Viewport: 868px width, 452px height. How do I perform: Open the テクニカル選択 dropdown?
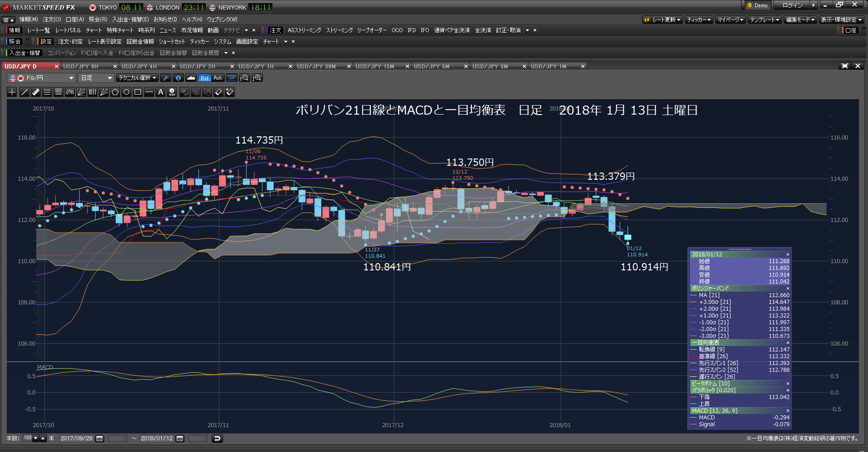(x=137, y=78)
